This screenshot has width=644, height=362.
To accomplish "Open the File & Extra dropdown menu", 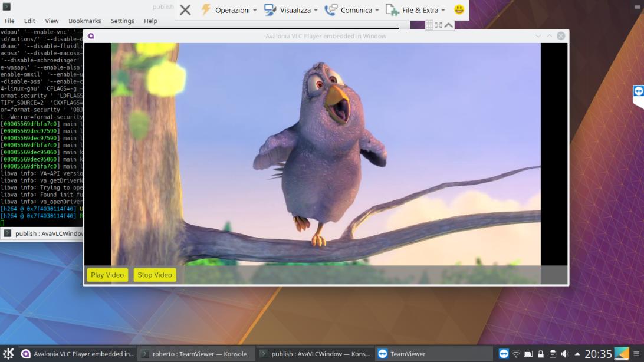I will tap(416, 10).
